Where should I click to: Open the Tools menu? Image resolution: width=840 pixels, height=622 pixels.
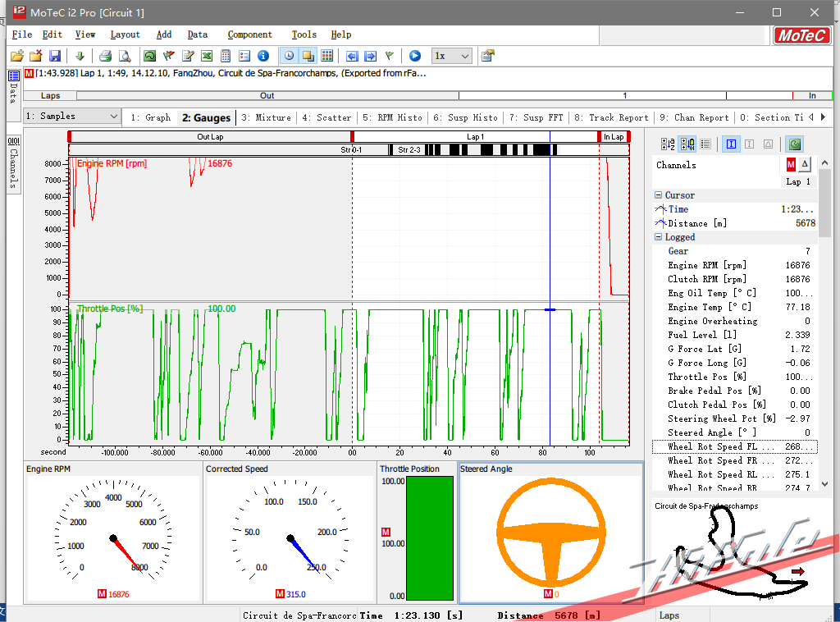[x=304, y=34]
